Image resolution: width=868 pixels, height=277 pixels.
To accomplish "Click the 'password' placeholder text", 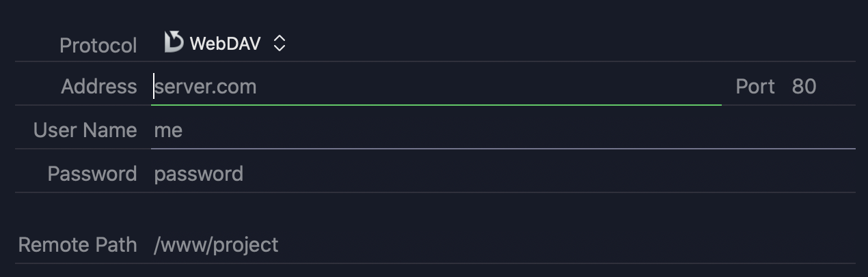I will point(199,174).
